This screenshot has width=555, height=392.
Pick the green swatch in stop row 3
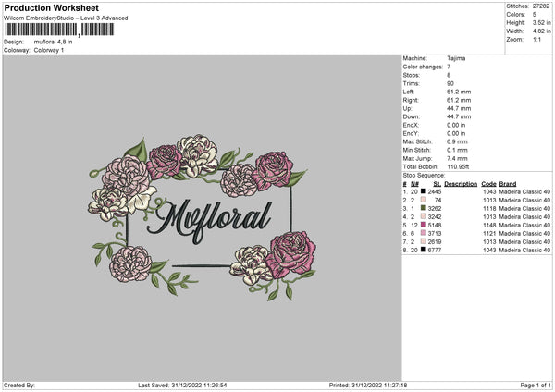[x=424, y=208]
